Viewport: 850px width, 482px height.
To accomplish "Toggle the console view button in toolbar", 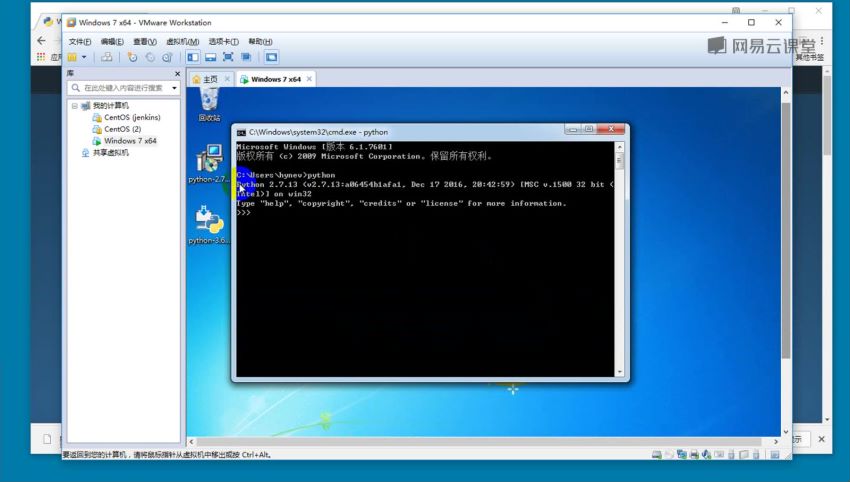I will pos(271,57).
